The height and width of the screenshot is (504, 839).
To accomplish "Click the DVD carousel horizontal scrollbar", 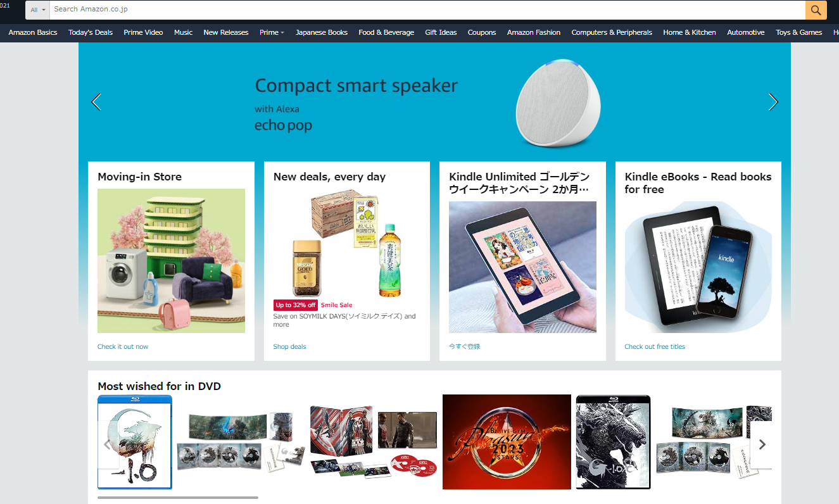I will (178, 498).
